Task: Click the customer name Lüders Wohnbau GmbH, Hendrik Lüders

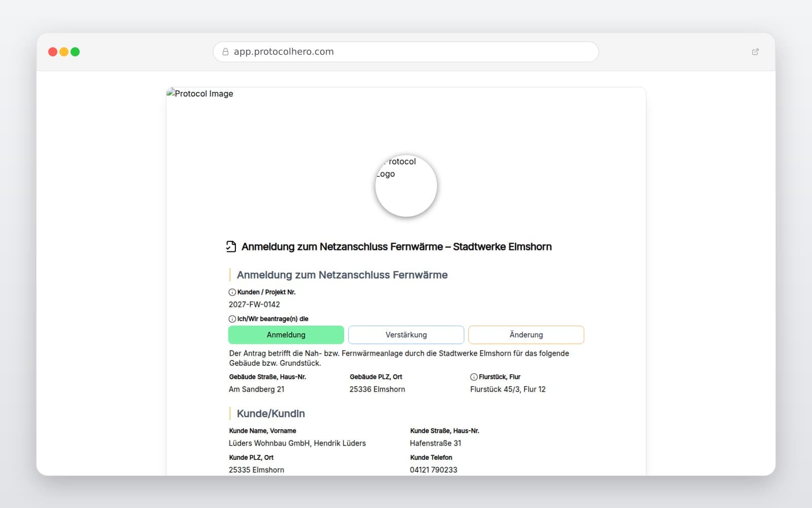Action: [297, 443]
